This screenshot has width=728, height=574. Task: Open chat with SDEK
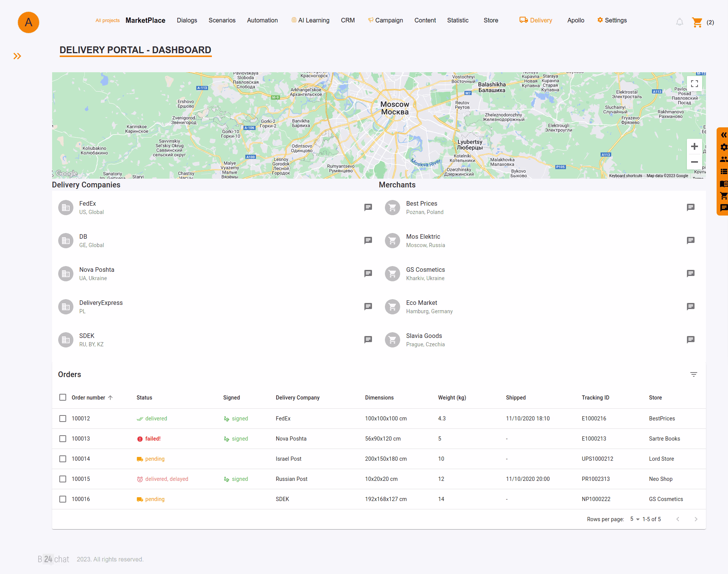[x=368, y=339]
